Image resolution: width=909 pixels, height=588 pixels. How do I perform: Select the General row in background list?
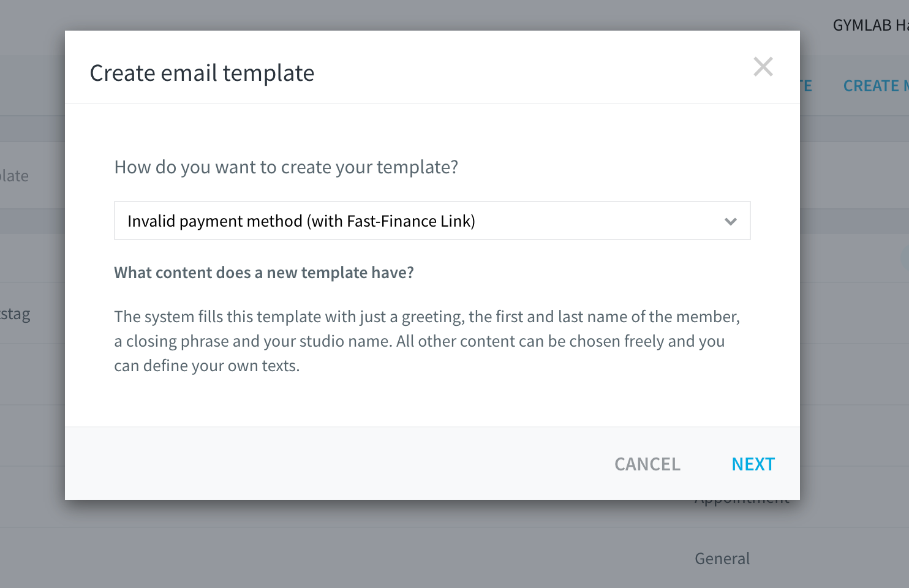722,559
